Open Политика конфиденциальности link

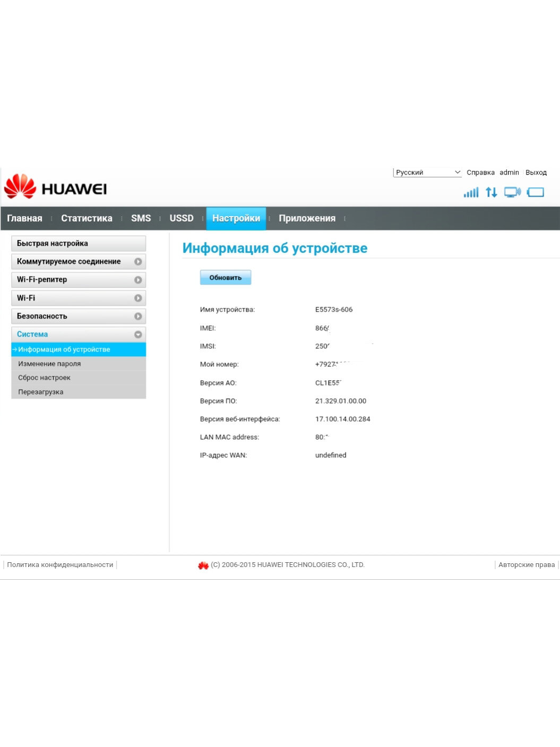click(x=60, y=565)
